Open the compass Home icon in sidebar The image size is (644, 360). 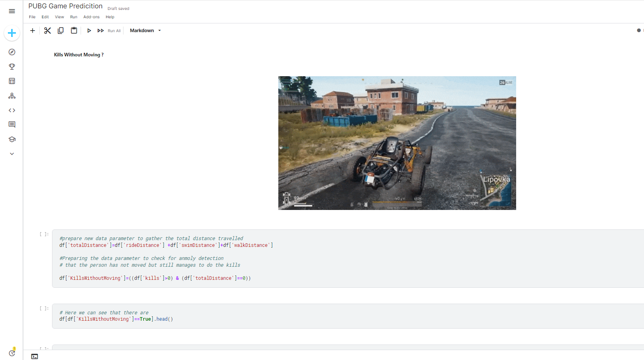coord(12,52)
